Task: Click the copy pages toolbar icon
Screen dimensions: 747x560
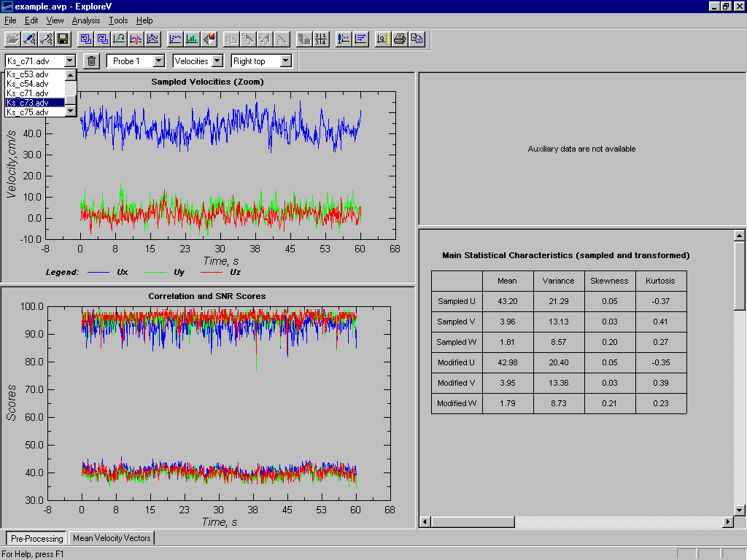Action: tap(417, 39)
